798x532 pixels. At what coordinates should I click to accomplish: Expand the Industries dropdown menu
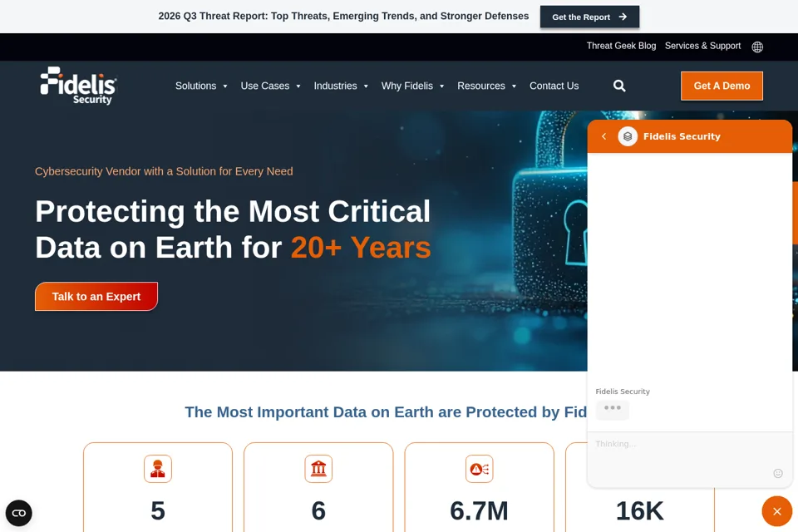pyautogui.click(x=341, y=86)
